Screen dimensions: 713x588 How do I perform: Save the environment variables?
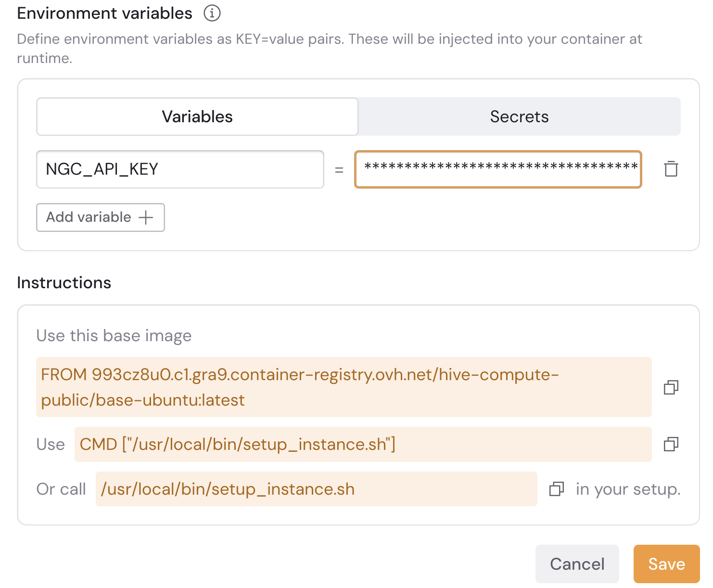666,564
